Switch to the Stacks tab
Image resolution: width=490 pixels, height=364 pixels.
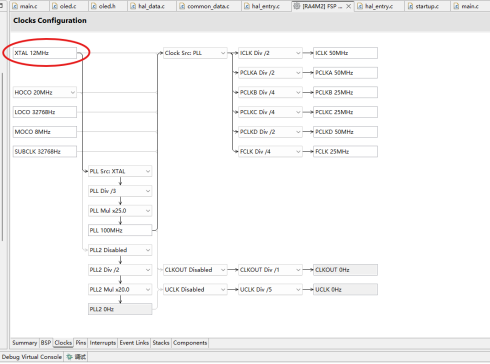(x=161, y=343)
